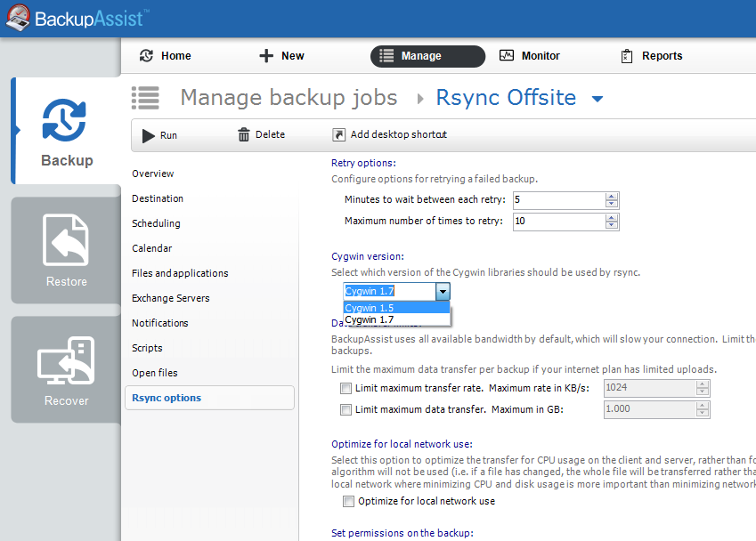Screen dimensions: 756x541
Task: Open the Home tab
Action: (166, 56)
